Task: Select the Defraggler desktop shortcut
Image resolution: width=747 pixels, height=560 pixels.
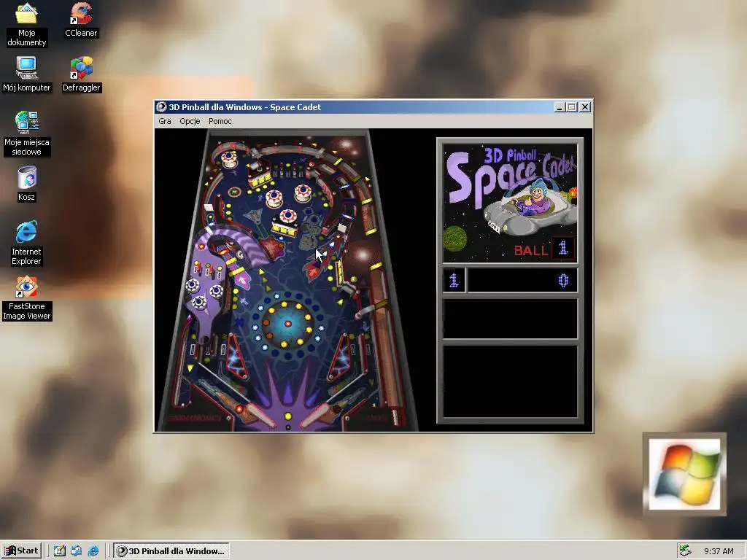Action: 82,74
